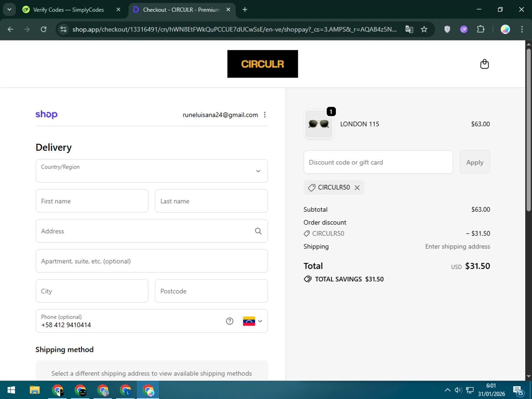Viewport: 532px width, 399px height.
Task: Click the Enter shipping address text
Action: 458,246
